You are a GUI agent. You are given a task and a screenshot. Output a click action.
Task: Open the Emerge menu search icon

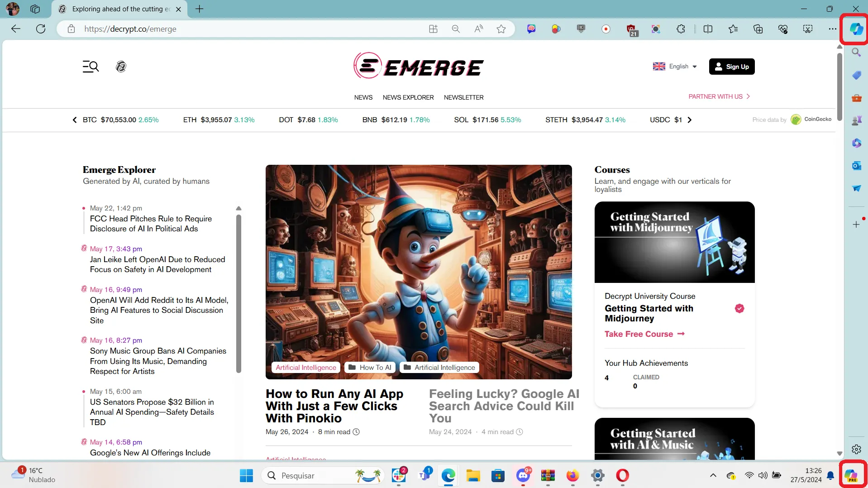tap(91, 67)
